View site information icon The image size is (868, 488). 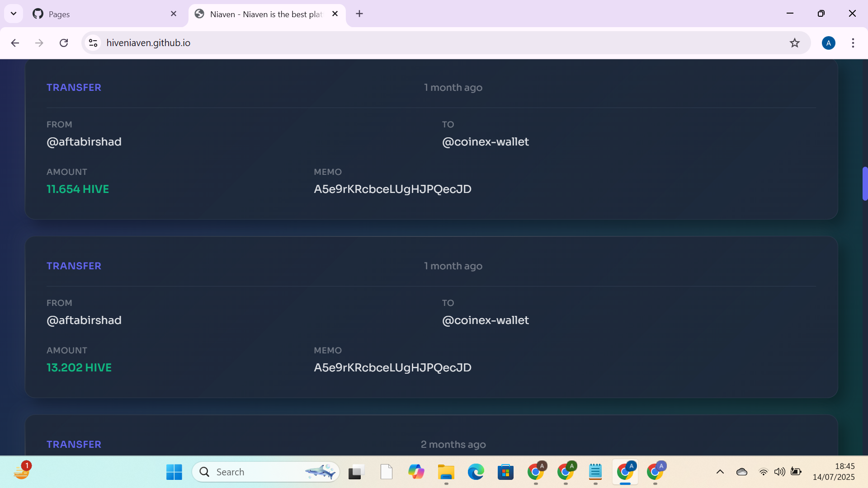(x=93, y=43)
